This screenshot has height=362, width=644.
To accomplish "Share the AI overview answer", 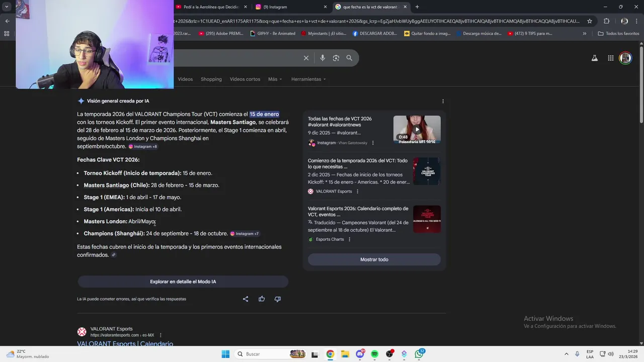I will (x=246, y=299).
